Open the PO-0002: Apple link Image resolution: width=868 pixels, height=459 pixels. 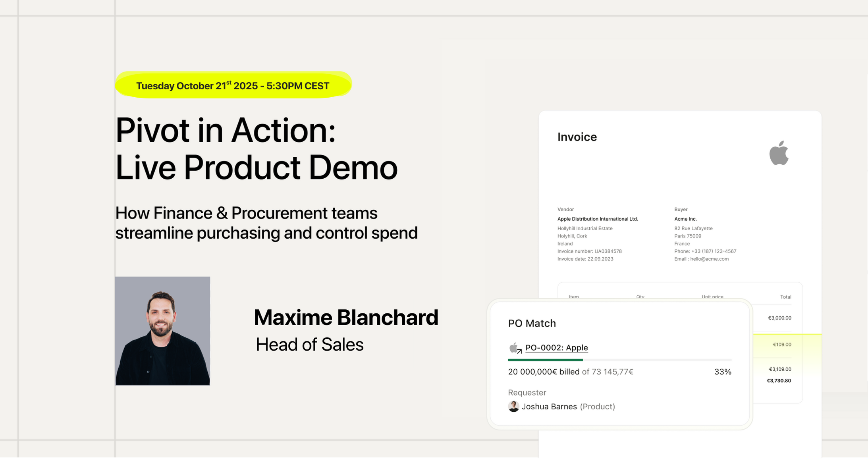(x=556, y=348)
